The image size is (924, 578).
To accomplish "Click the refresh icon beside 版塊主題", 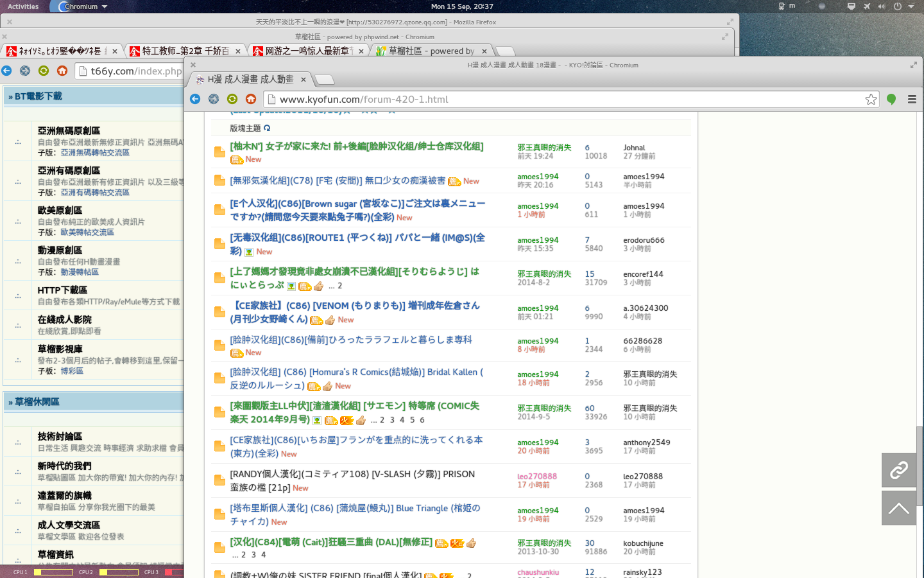I will coord(267,128).
